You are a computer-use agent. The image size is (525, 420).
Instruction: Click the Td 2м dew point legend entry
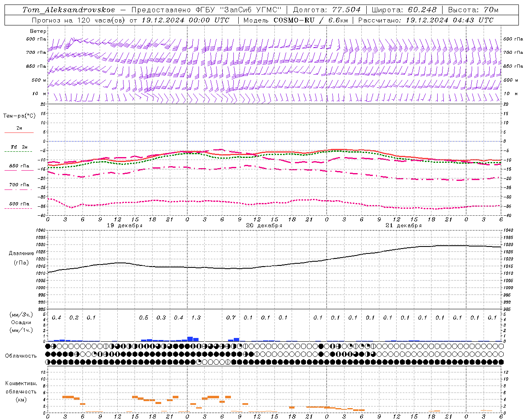[x=19, y=147]
